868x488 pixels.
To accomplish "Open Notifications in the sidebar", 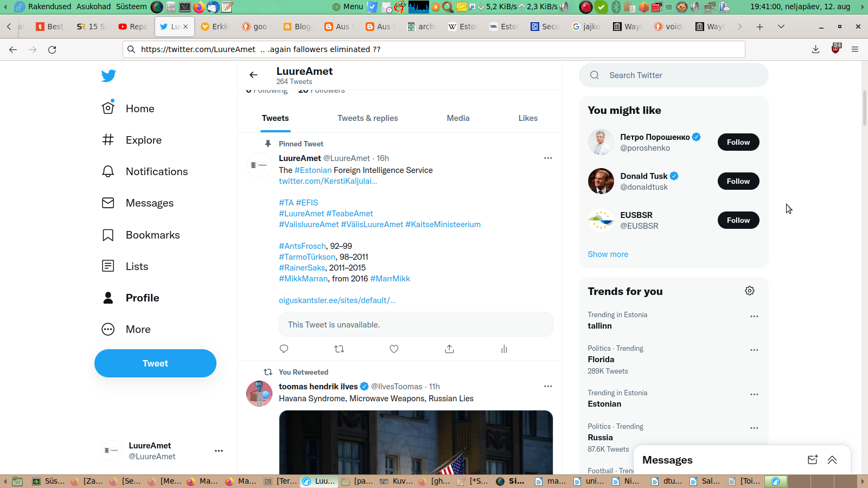I will (145, 171).
